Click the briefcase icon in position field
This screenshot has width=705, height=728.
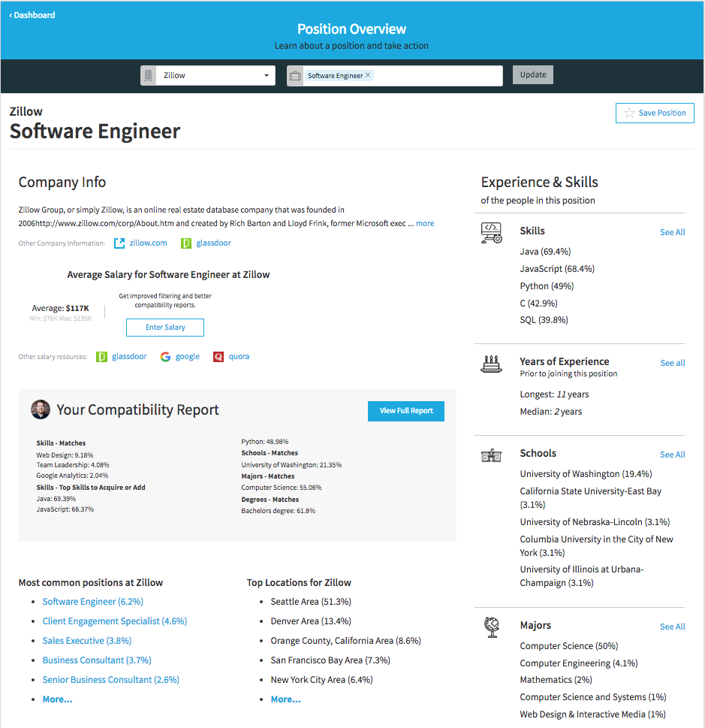[x=295, y=76]
